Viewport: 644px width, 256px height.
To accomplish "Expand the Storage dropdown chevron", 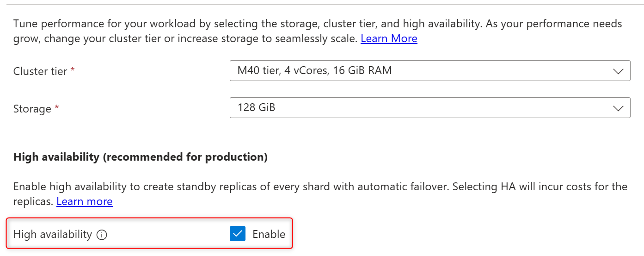I will point(618,108).
